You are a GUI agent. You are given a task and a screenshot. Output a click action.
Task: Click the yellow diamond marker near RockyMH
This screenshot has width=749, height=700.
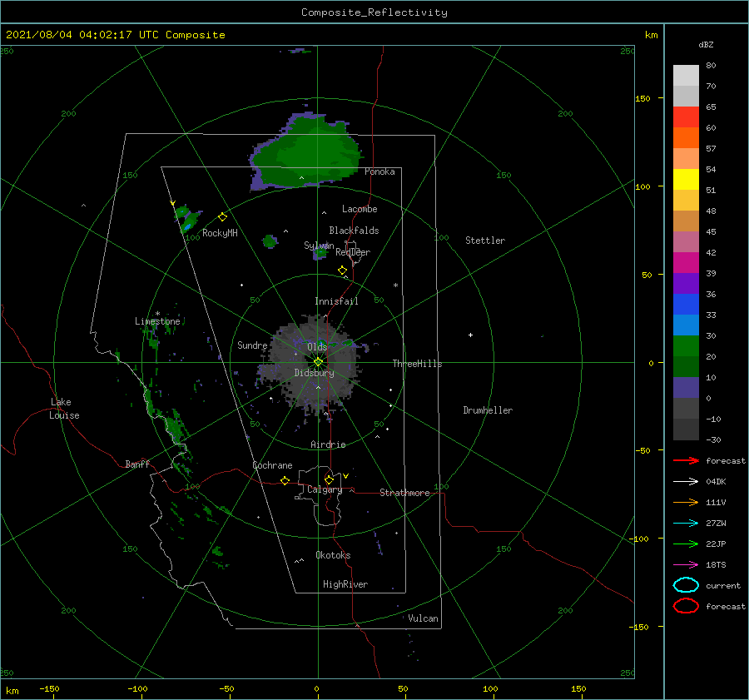pos(222,217)
